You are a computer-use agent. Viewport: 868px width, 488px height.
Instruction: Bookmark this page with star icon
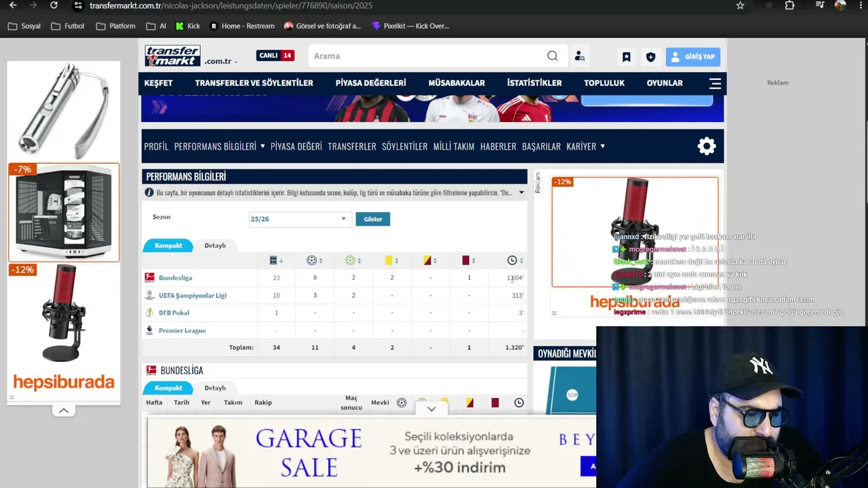pyautogui.click(x=741, y=5)
